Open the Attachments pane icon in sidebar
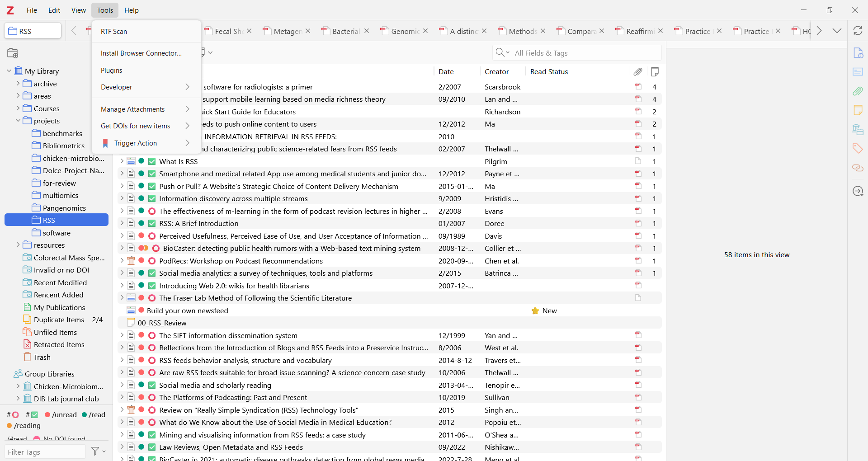868x461 pixels. click(x=858, y=91)
